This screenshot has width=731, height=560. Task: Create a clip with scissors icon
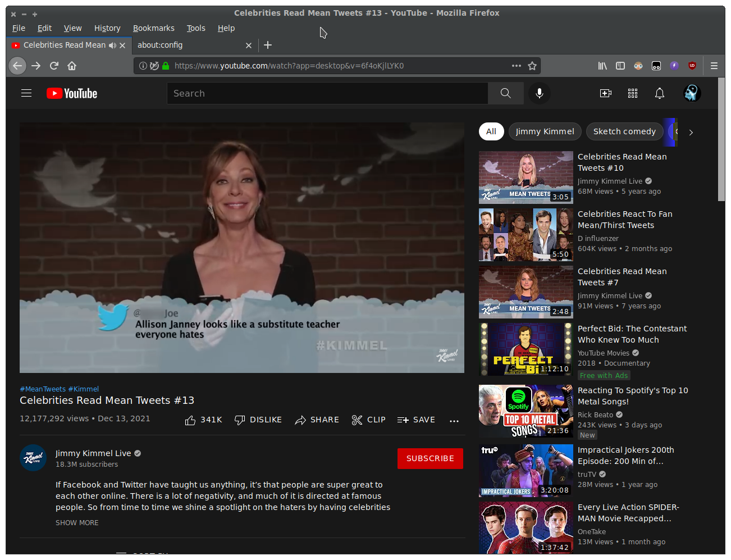pos(368,420)
